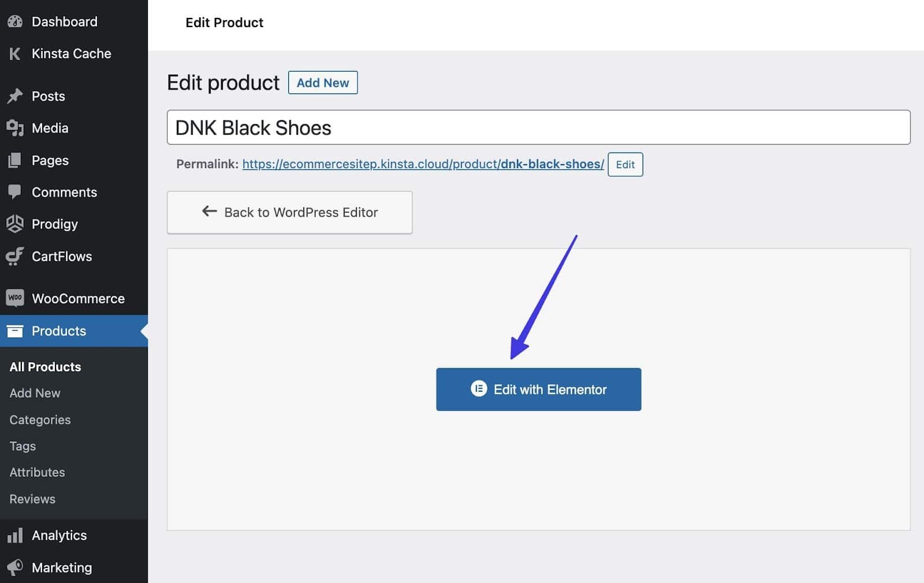
Task: Click the Marketing megaphone icon
Action: (x=14, y=567)
